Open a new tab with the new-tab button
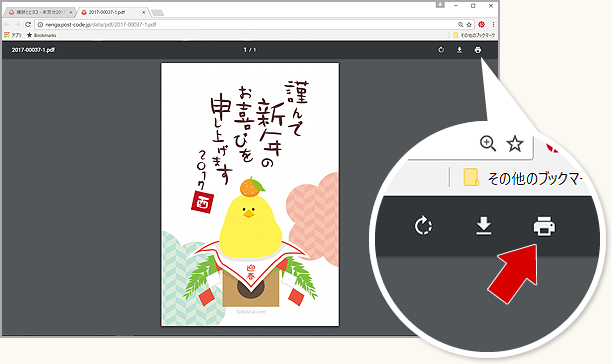Screen dimensions: 612x364 (x=158, y=13)
